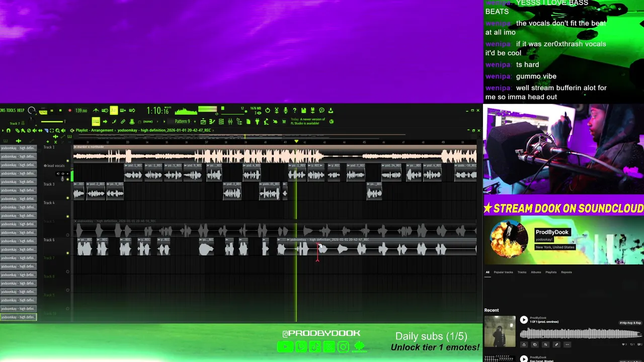Open the yodoomkay high definition REC clip breadcrumb
Image resolution: width=644 pixels, height=362 pixels.
pos(164,130)
